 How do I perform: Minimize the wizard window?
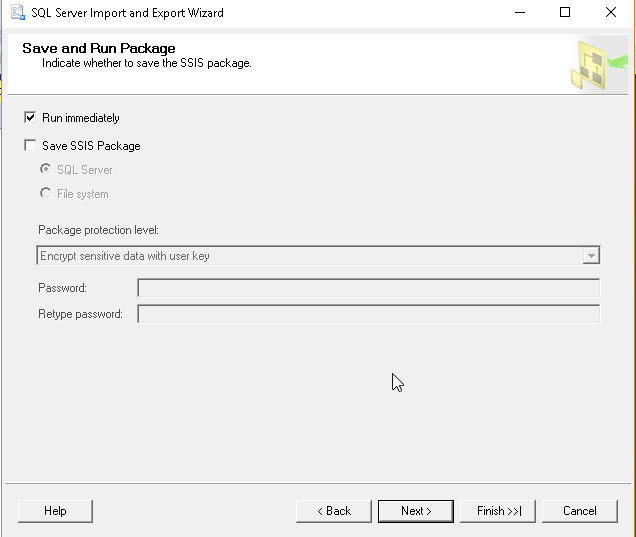pos(520,13)
